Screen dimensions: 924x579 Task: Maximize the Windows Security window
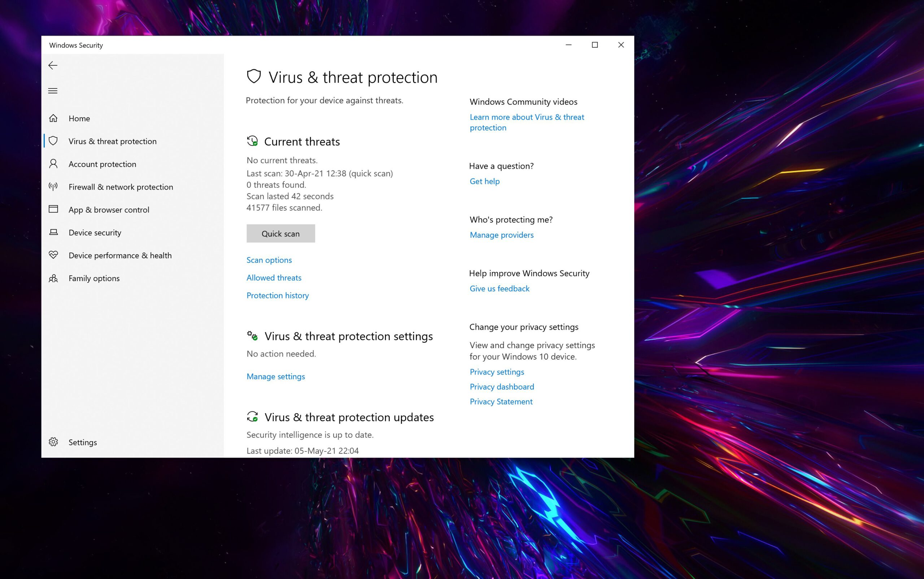(x=594, y=45)
